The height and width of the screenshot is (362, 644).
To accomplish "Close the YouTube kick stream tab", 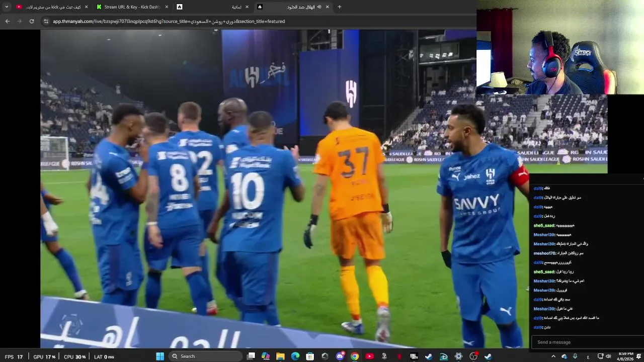I will (x=86, y=7).
